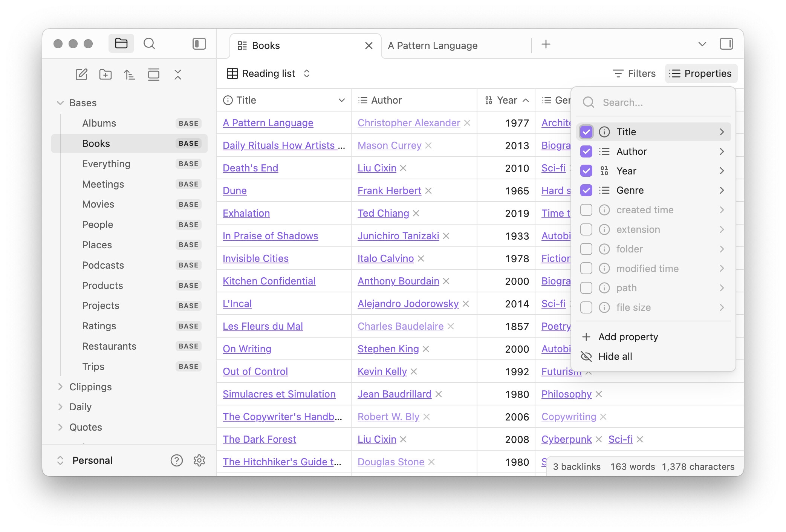
Task: Open the Movies base in sidebar
Action: (98, 204)
